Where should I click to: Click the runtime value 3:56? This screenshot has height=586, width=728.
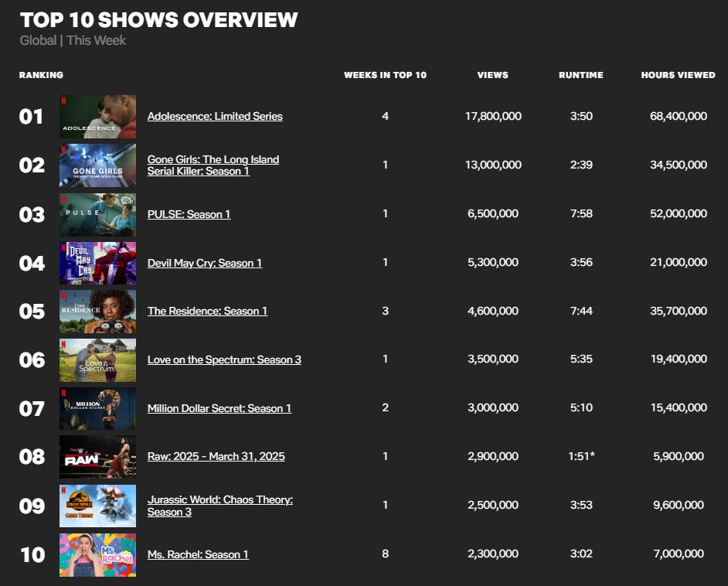[x=581, y=262]
